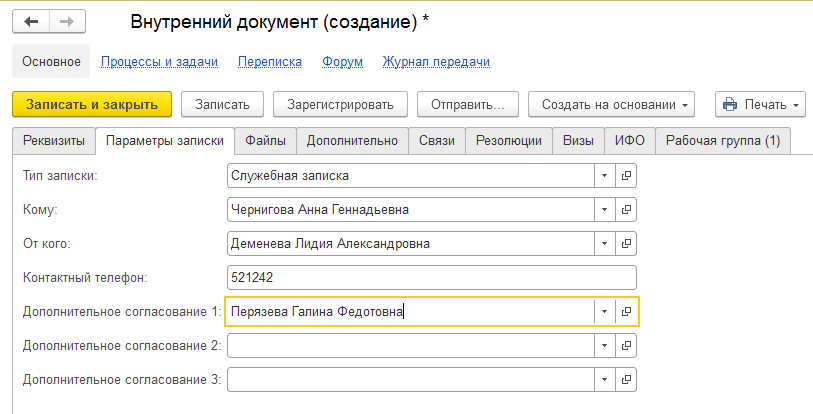This screenshot has width=813, height=414.
Task: Focus the Контактный телефон input field
Action: pos(431,278)
